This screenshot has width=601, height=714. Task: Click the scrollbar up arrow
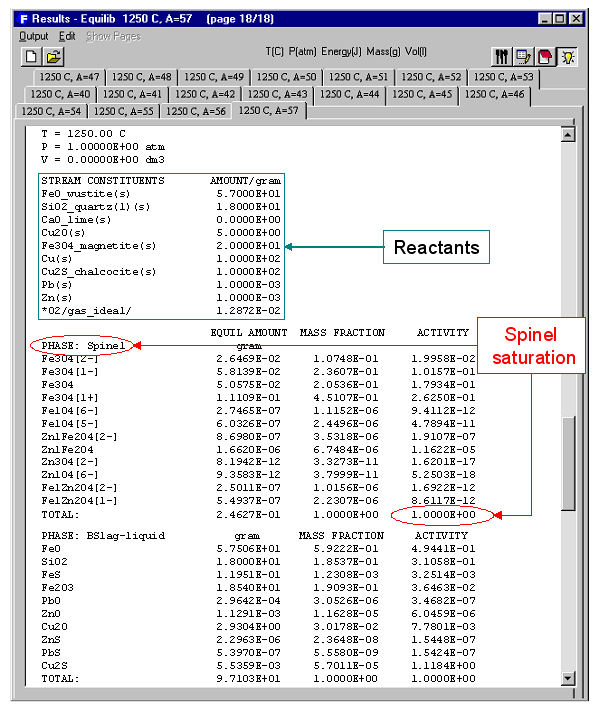point(569,134)
